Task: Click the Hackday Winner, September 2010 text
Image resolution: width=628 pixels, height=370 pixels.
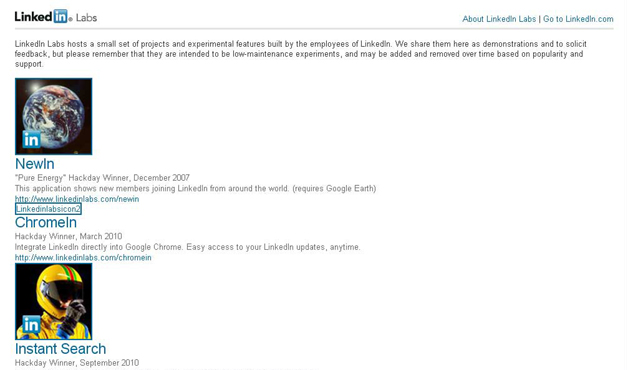Action: click(77, 363)
